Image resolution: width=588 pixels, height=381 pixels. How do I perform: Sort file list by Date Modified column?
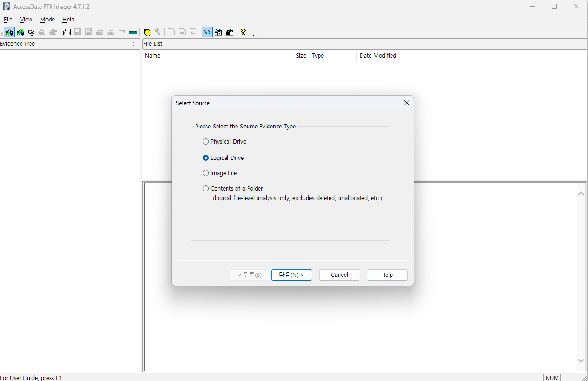[x=392, y=56]
